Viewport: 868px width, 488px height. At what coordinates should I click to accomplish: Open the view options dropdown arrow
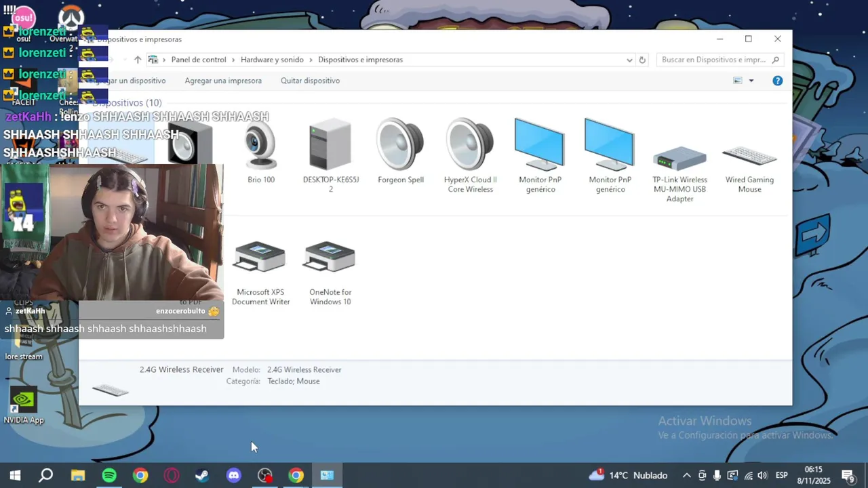coord(751,81)
